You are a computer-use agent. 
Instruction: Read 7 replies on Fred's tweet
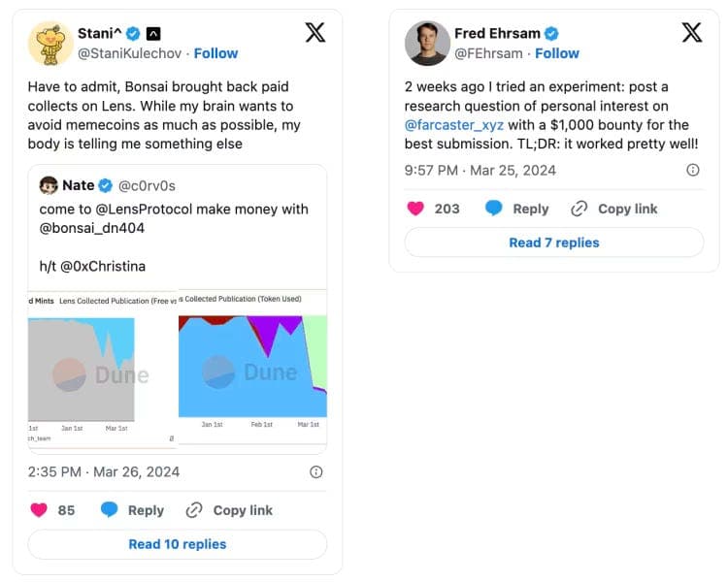(x=554, y=242)
